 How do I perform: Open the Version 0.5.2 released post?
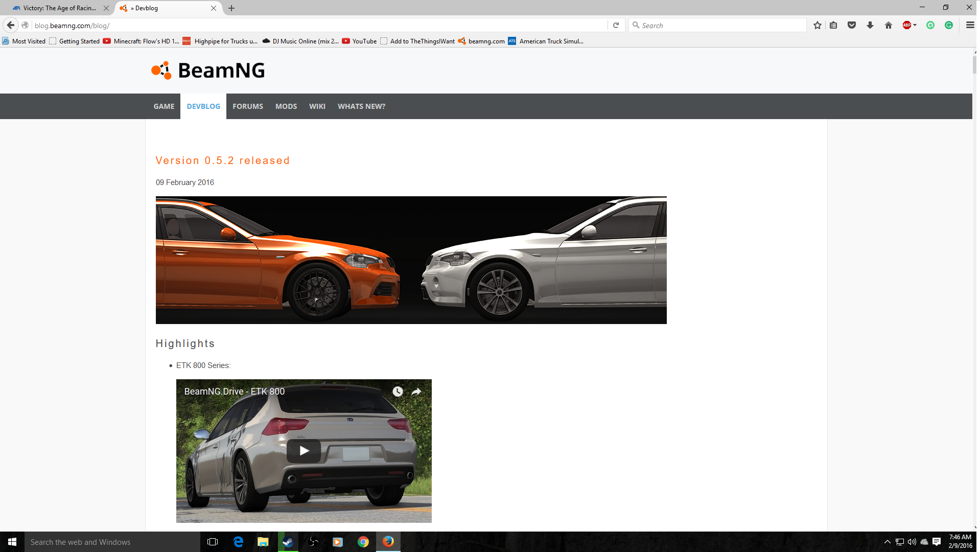coord(223,160)
